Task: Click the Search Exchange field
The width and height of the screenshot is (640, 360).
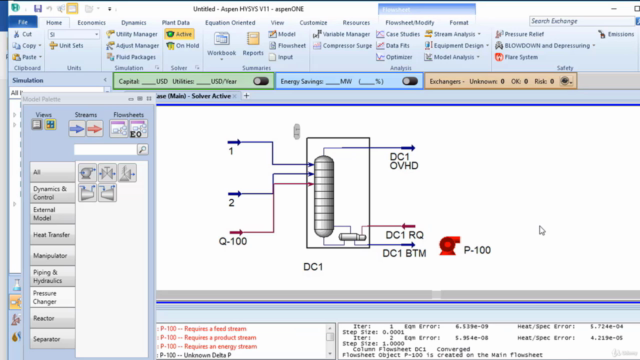Action: [x=581, y=21]
